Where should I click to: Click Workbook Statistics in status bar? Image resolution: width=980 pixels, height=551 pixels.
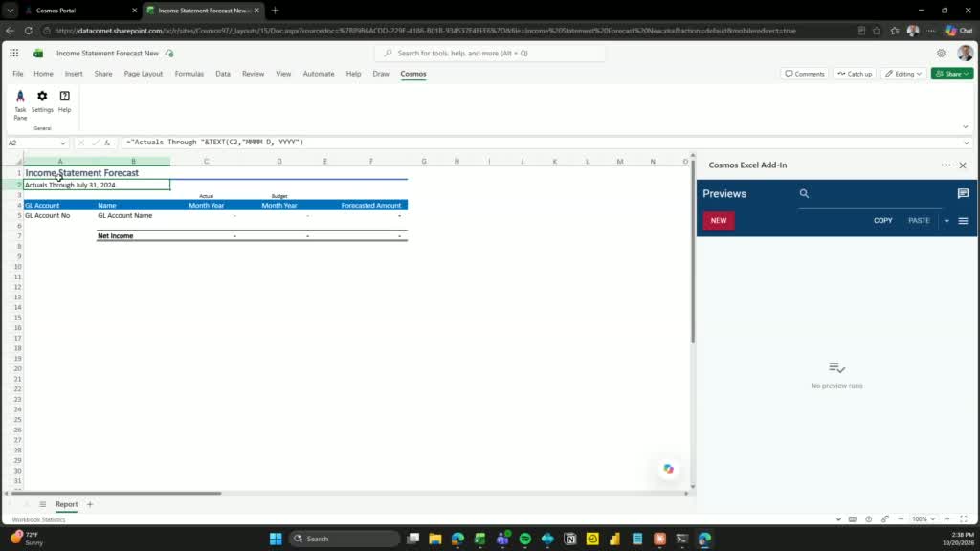tap(38, 519)
